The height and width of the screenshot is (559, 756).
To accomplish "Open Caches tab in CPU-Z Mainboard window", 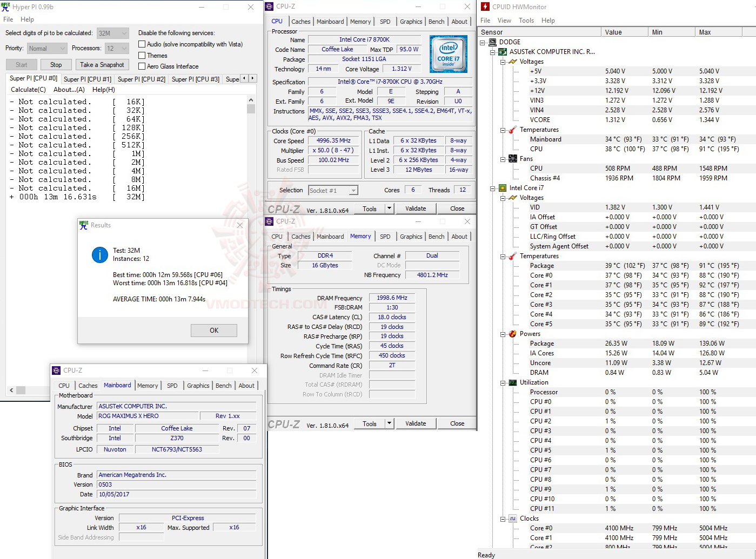I will coord(88,386).
